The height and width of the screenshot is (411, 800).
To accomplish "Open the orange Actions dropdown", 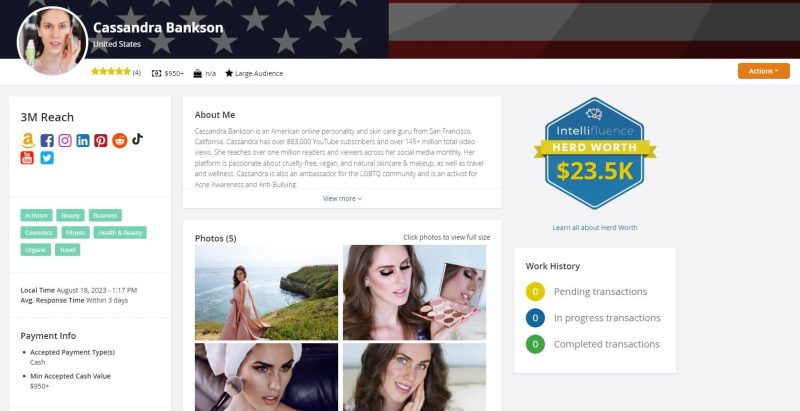I will click(763, 71).
